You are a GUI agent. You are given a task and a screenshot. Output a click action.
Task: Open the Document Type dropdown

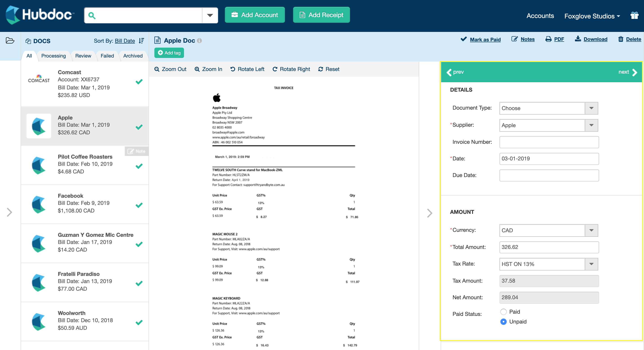point(548,108)
